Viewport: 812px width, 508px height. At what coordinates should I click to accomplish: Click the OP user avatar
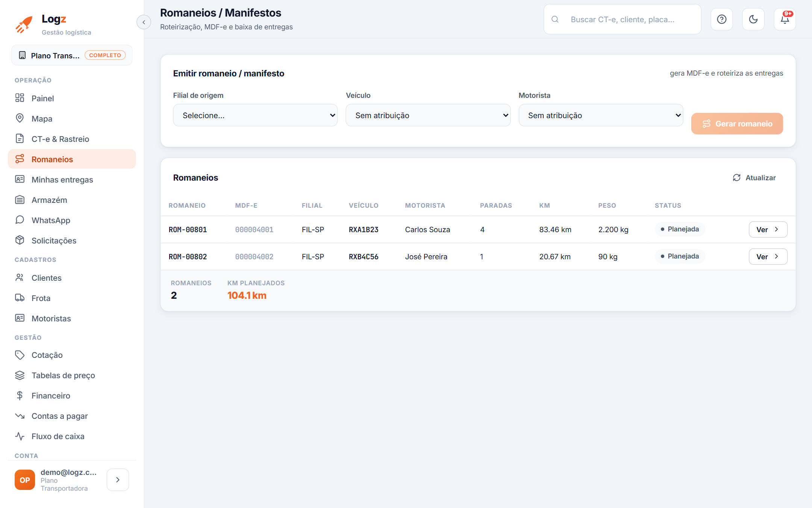[x=25, y=480]
